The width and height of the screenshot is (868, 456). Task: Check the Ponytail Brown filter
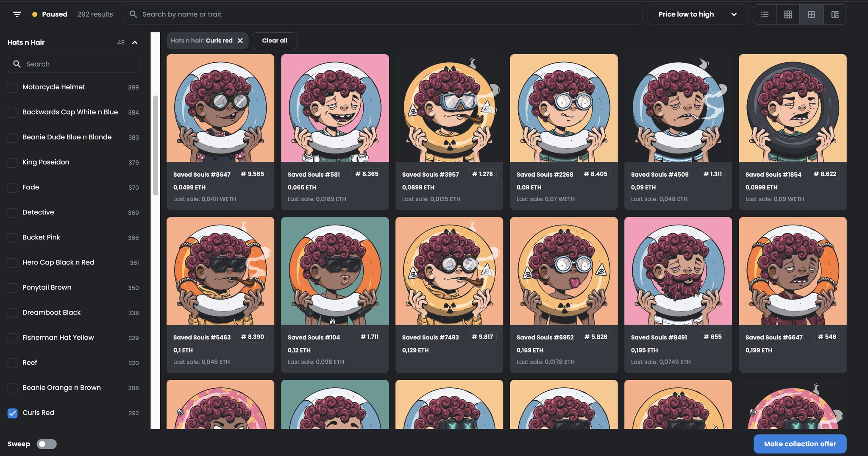(x=13, y=288)
